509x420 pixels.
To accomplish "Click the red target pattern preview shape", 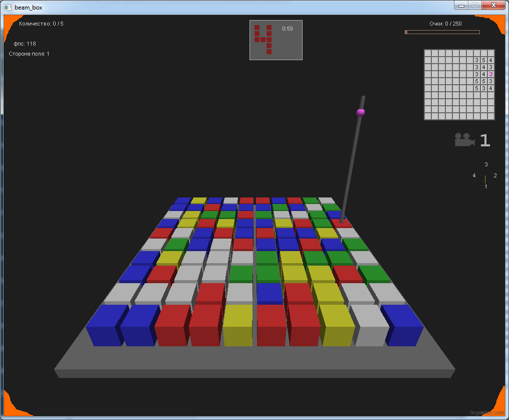I will point(264,39).
